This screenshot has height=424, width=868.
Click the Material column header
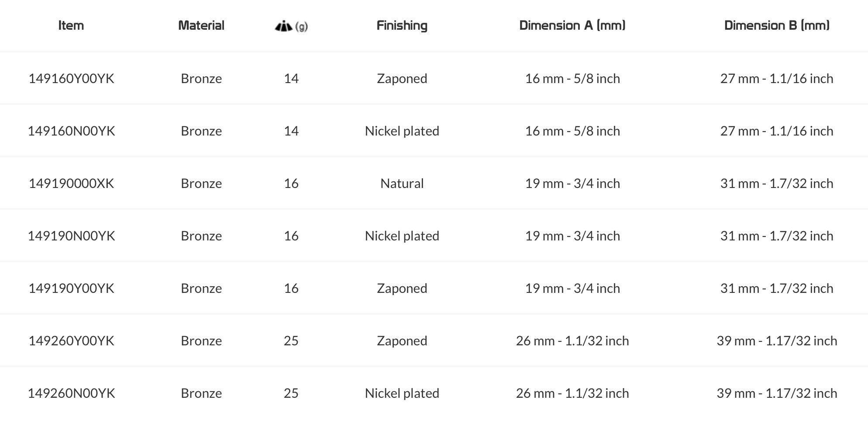[x=201, y=25]
